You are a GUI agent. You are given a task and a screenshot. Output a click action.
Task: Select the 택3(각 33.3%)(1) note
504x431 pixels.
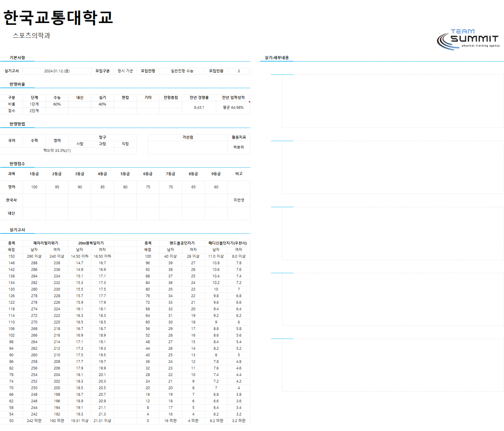click(57, 151)
